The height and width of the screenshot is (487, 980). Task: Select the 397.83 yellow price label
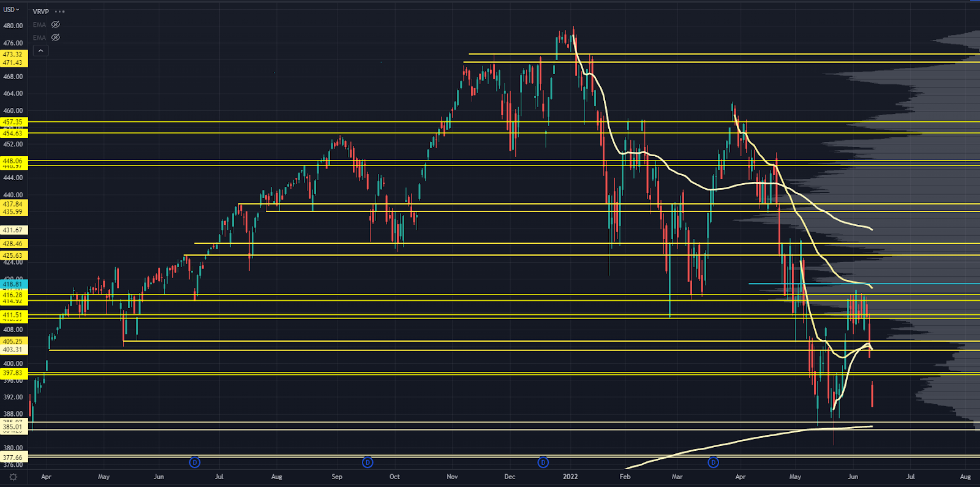13,372
